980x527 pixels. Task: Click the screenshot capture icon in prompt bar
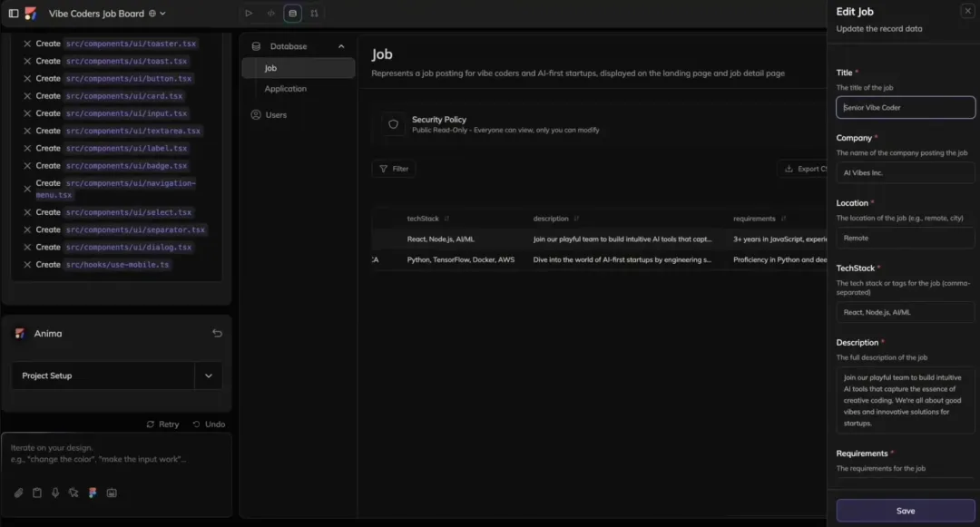pyautogui.click(x=112, y=493)
